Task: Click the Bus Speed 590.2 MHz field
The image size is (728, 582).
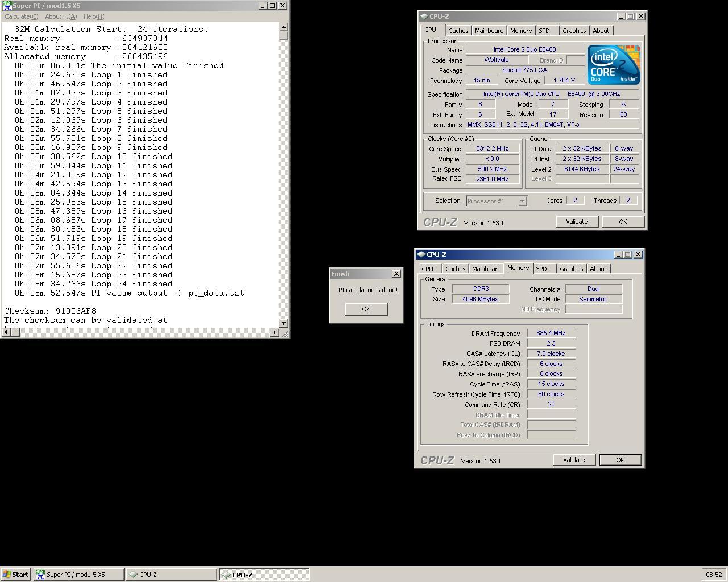Action: point(493,169)
